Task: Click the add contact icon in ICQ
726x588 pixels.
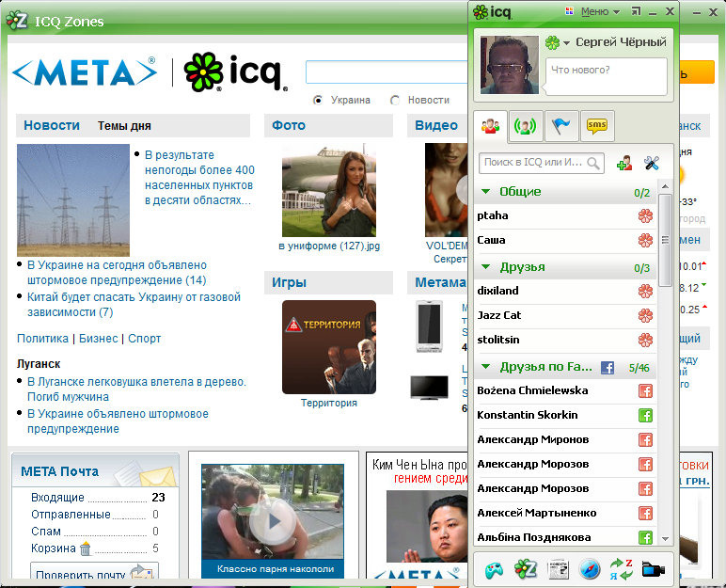Action: point(624,164)
